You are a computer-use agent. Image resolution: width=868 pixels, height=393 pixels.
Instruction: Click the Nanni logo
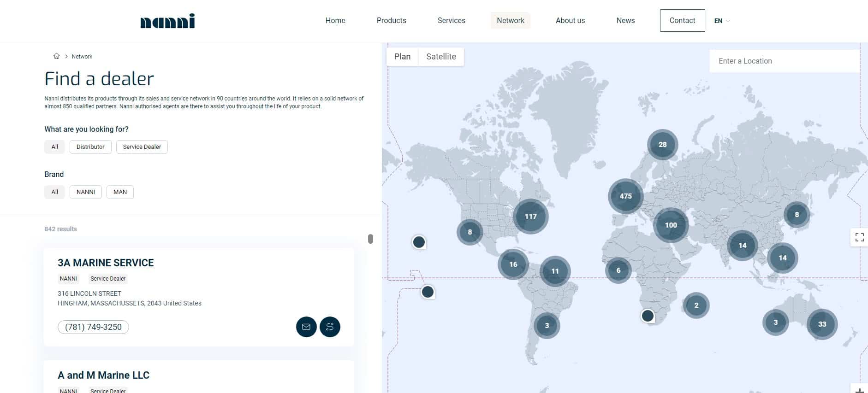(x=167, y=21)
